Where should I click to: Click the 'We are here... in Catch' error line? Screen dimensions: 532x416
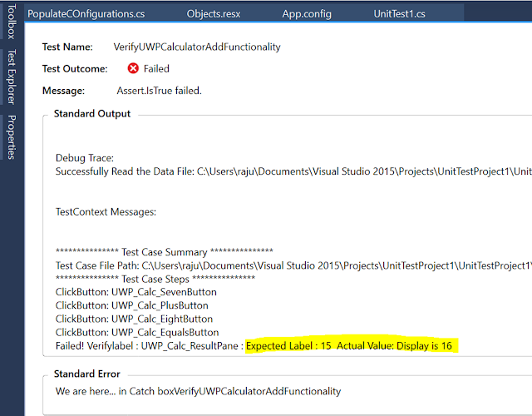pos(198,391)
